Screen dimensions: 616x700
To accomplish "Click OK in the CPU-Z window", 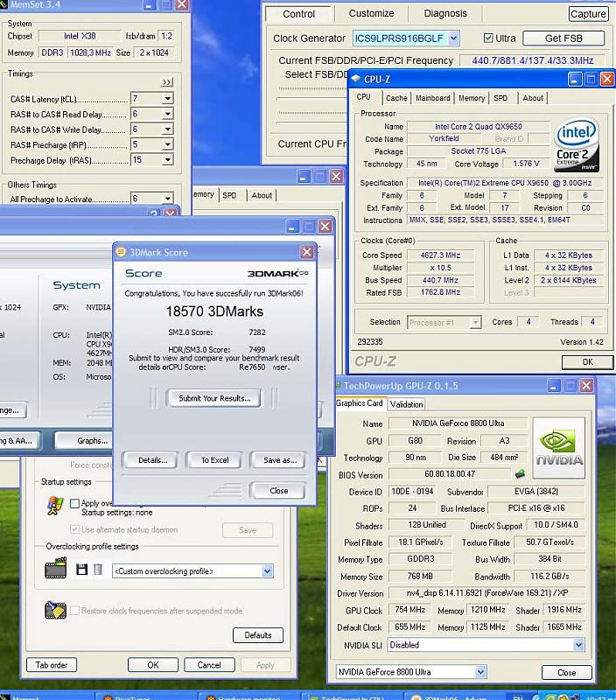I will [x=587, y=362].
